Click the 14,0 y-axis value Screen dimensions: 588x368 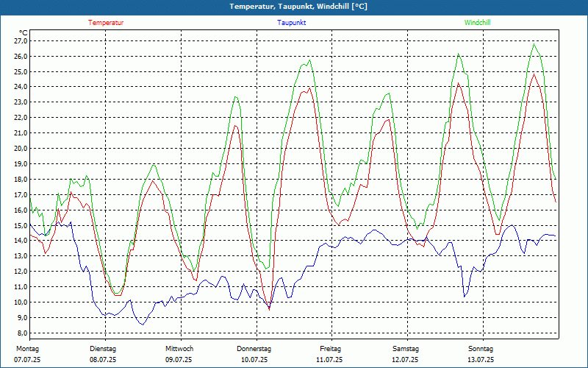(x=21, y=241)
